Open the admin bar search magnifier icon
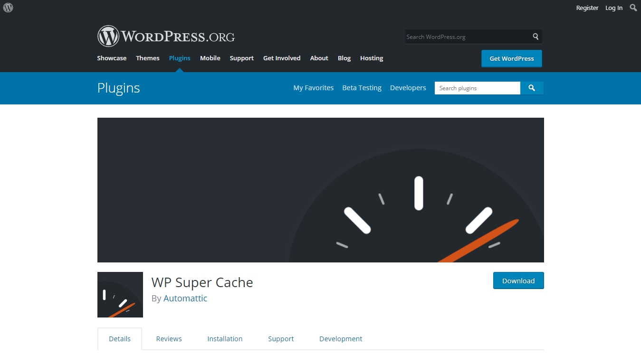 [633, 8]
